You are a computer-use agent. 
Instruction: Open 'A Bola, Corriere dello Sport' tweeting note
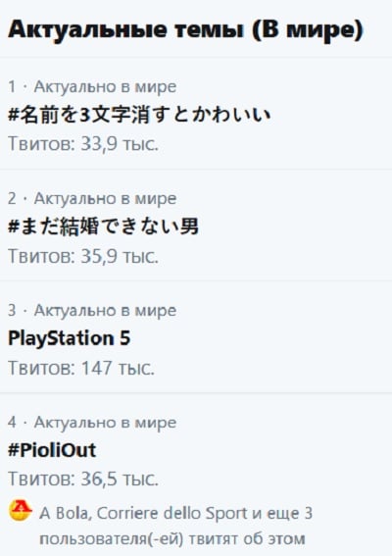point(176,527)
